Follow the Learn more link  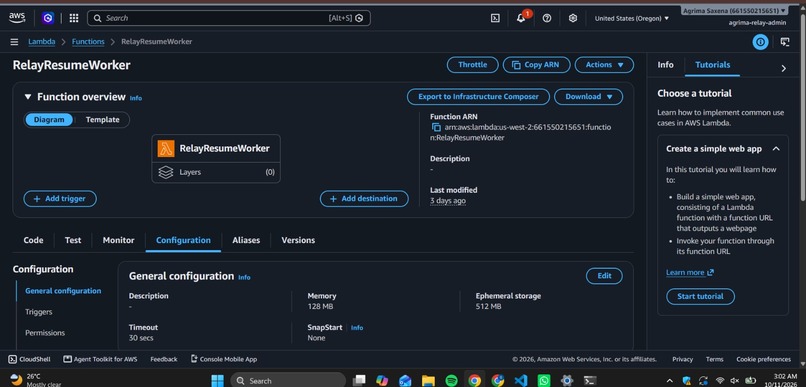coord(690,272)
